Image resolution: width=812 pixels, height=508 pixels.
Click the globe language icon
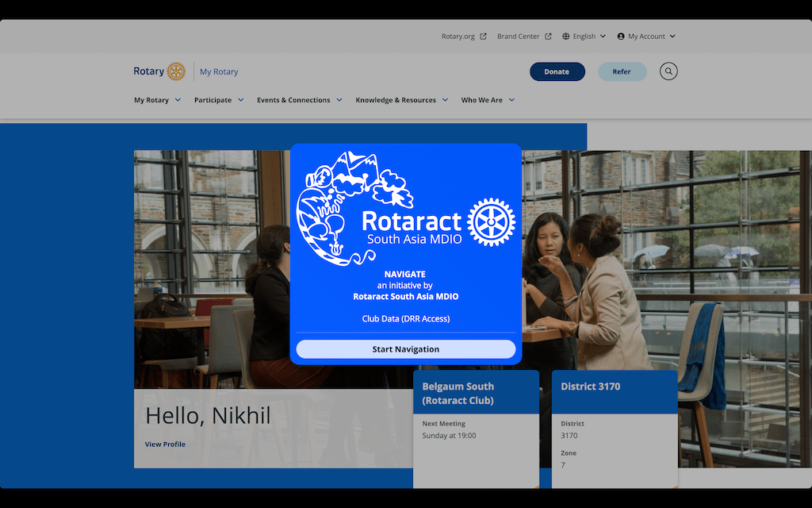(566, 37)
